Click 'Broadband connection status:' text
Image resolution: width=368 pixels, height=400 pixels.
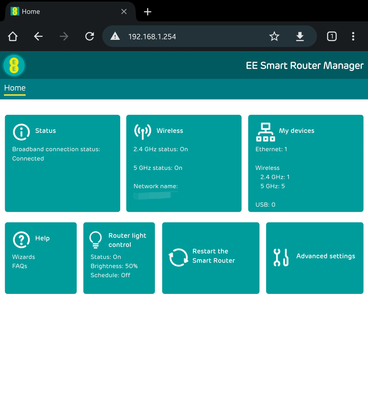click(x=56, y=149)
